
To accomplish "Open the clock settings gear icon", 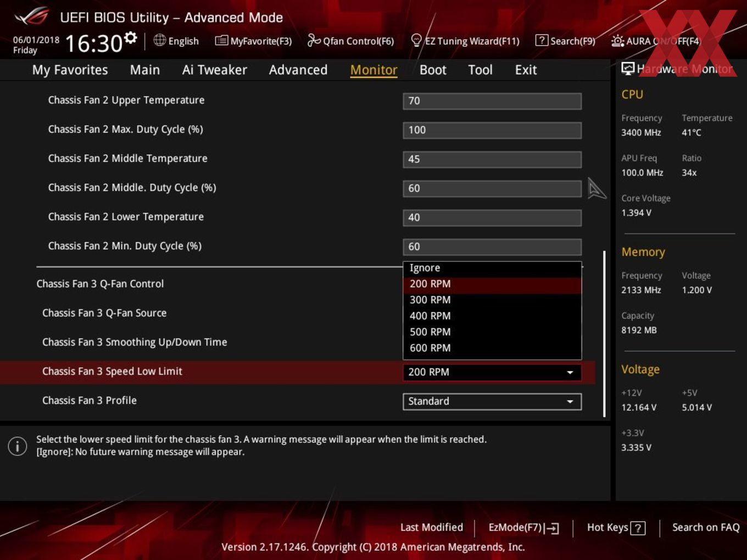I will pos(130,38).
